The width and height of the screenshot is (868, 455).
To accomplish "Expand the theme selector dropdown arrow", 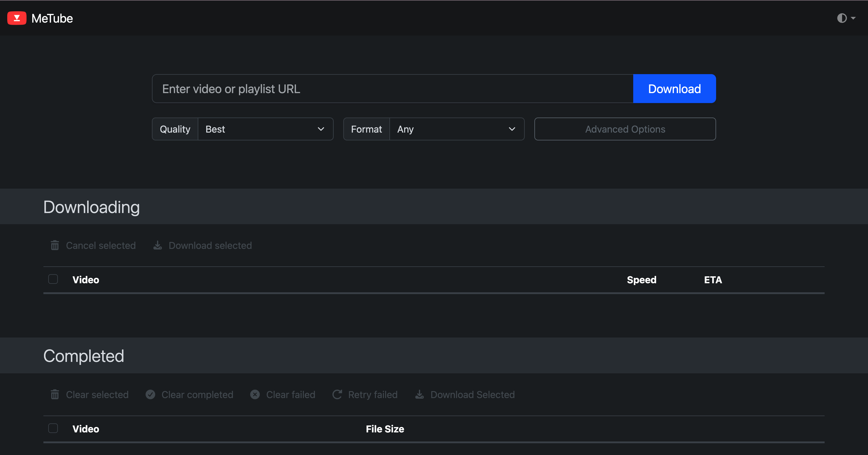I will click(853, 18).
